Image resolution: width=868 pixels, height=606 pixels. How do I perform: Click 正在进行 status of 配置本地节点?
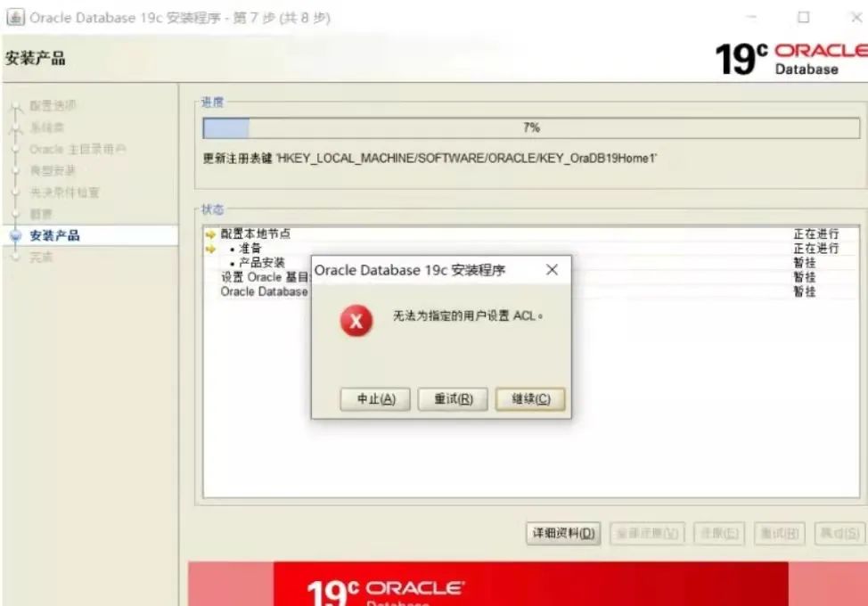816,233
